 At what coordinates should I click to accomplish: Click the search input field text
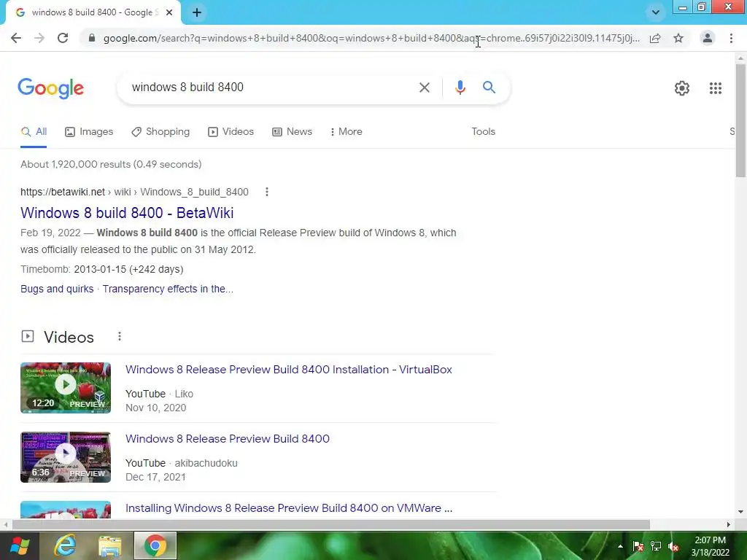pos(187,87)
